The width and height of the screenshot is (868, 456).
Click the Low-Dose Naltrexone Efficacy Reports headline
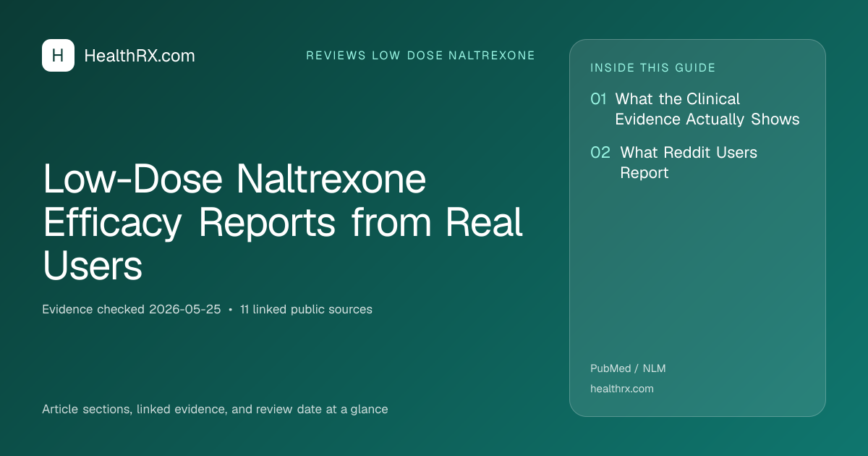pyautogui.click(x=283, y=223)
